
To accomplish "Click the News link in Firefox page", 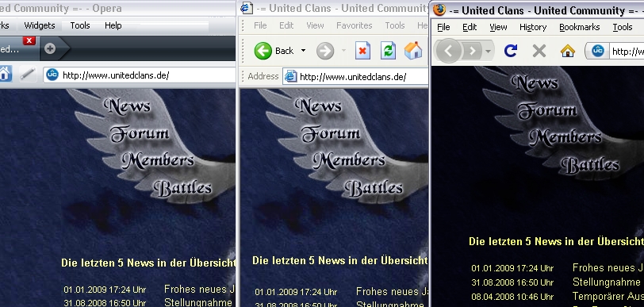I will click(535, 83).
